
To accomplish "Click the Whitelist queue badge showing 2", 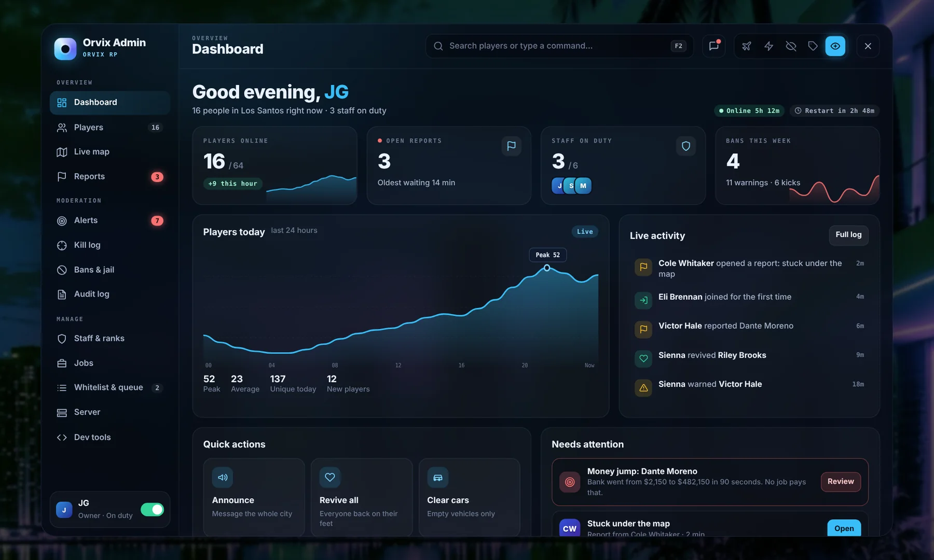I will (157, 388).
